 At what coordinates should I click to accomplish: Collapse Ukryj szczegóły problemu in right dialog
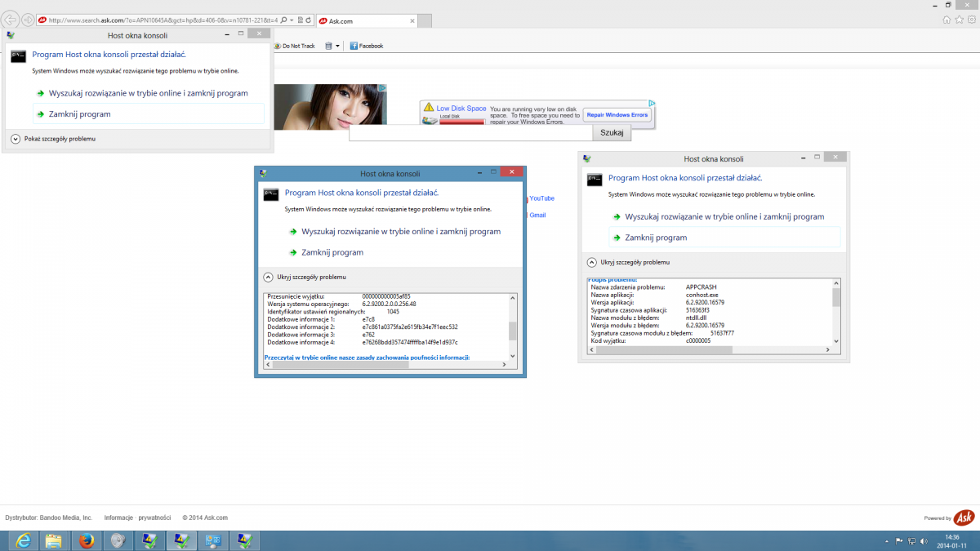[x=628, y=262]
